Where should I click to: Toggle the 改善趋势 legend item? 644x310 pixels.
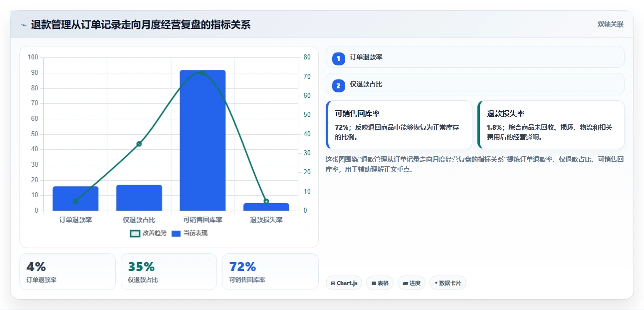pyautogui.click(x=149, y=233)
